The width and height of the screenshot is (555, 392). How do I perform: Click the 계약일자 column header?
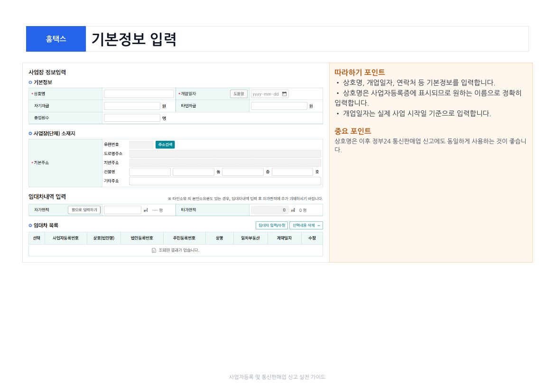pyautogui.click(x=284, y=238)
